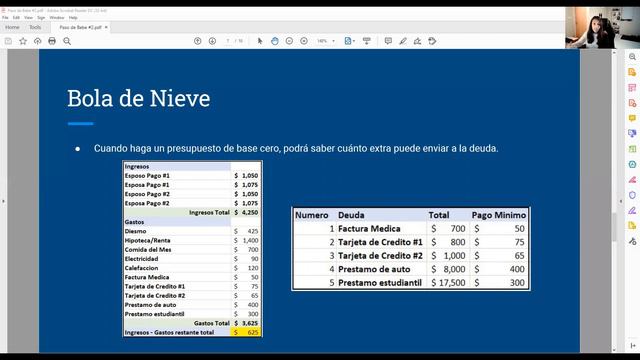Open the Find text magnifier tool
The image size is (640, 360).
coord(67,41)
